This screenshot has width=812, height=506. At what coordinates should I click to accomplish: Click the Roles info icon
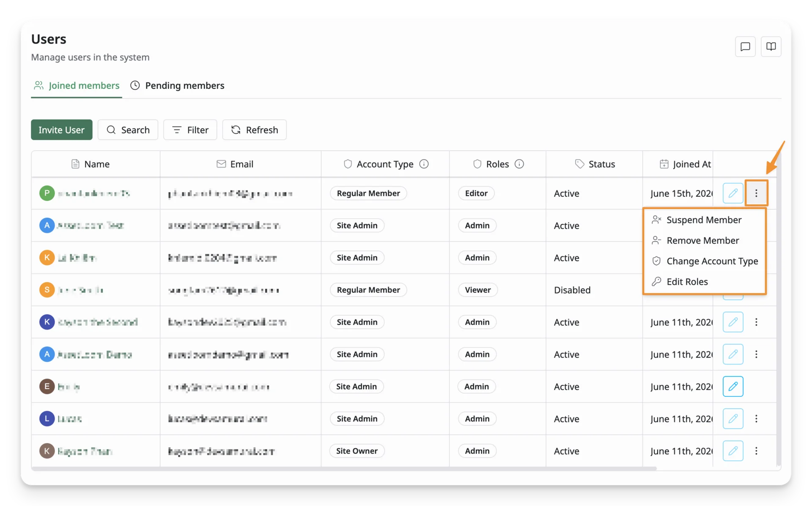pyautogui.click(x=519, y=164)
